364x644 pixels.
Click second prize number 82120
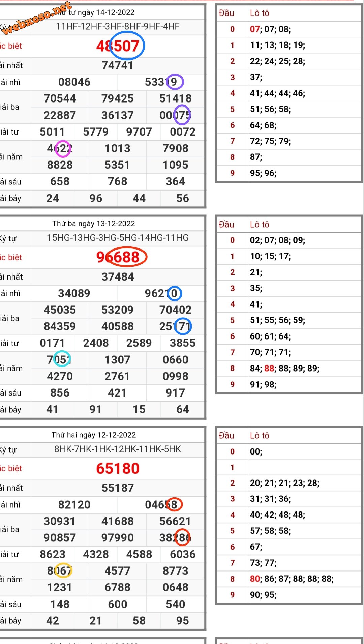coord(74,505)
